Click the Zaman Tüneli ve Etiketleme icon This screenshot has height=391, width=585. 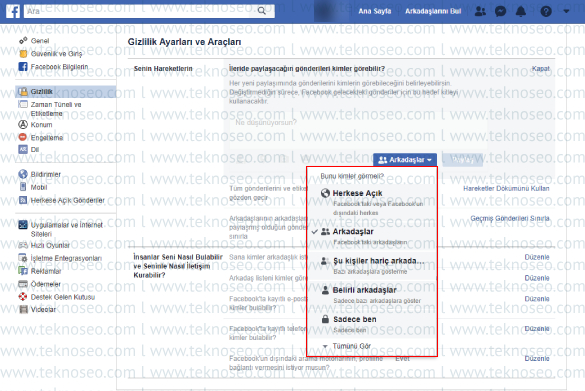tap(23, 104)
